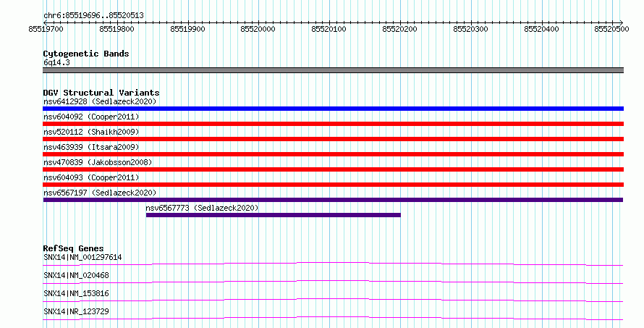Click the purple nsv6567197 variant bar
The image size is (644, 328).
333,200
